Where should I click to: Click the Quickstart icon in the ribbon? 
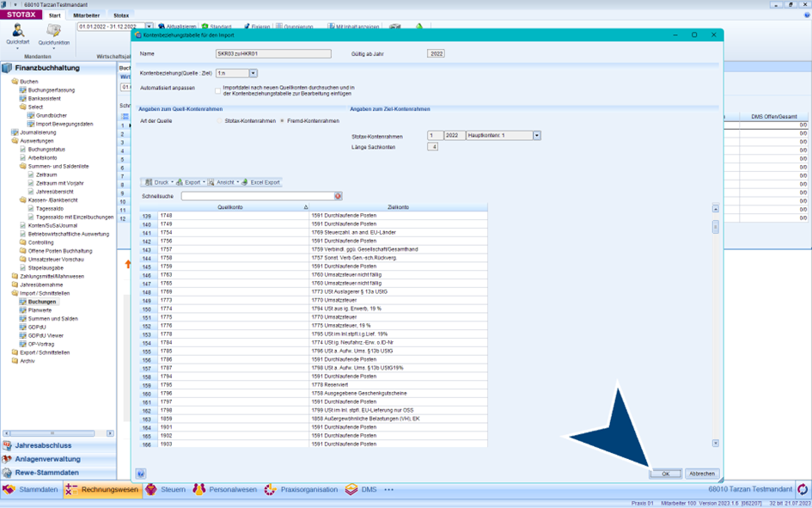click(x=17, y=34)
